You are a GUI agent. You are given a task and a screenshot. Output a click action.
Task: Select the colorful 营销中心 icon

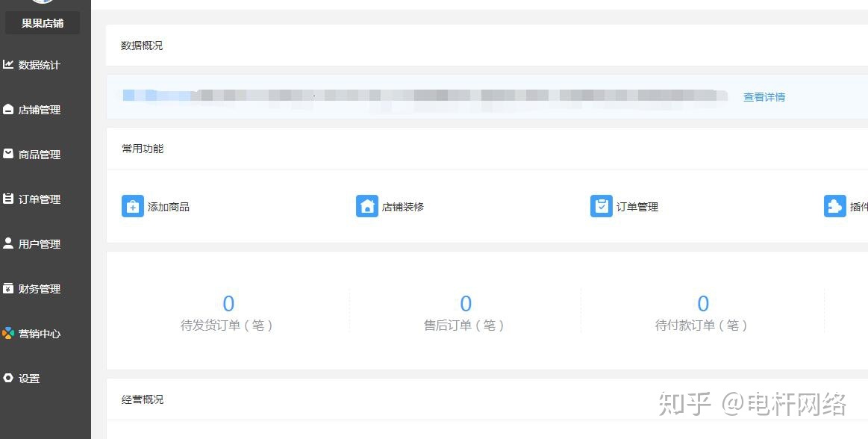point(10,334)
